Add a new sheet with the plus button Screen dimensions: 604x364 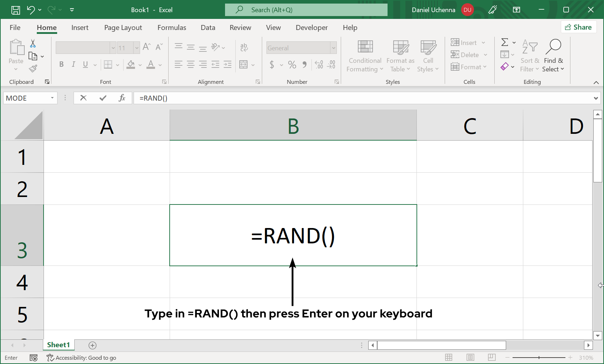pos(92,345)
